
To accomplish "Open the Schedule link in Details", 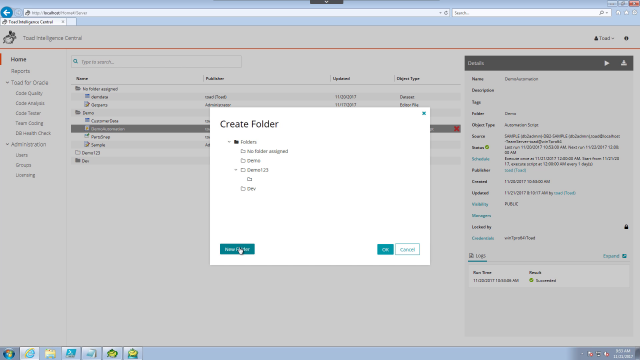I will click(480, 159).
